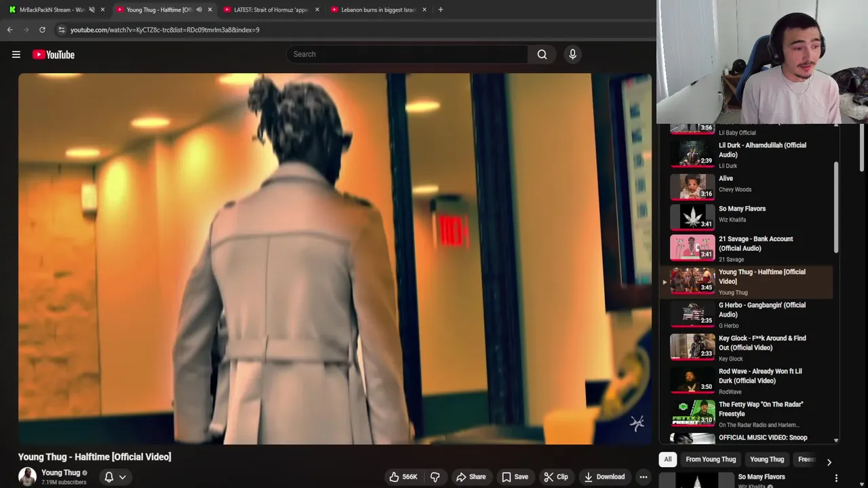Click the 21 Savage Bank Account thumbnail
This screenshot has width=868, height=488.
point(692,247)
